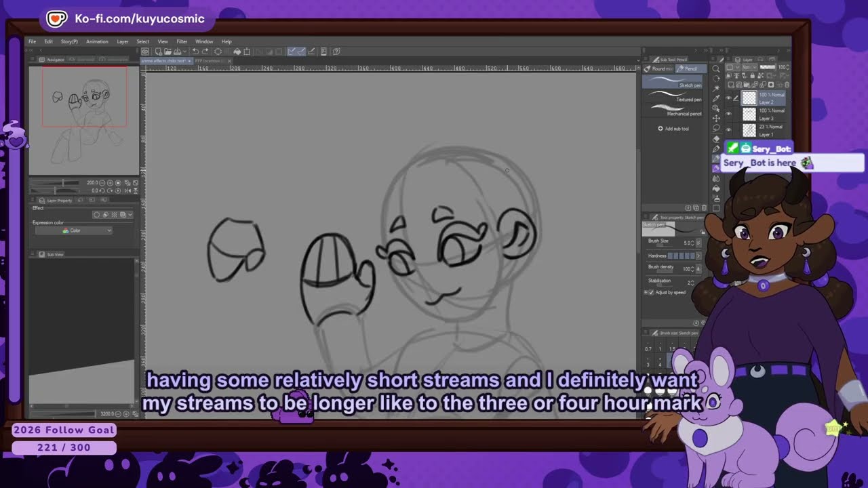
Task: Select the Lasso selection tool
Action: [x=716, y=128]
